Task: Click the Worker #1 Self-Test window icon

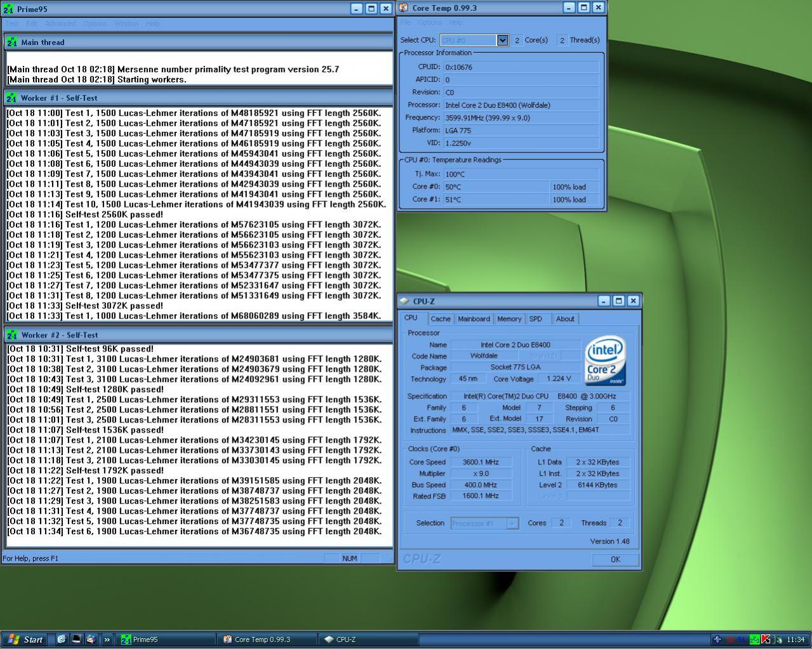Action: pyautogui.click(x=11, y=98)
